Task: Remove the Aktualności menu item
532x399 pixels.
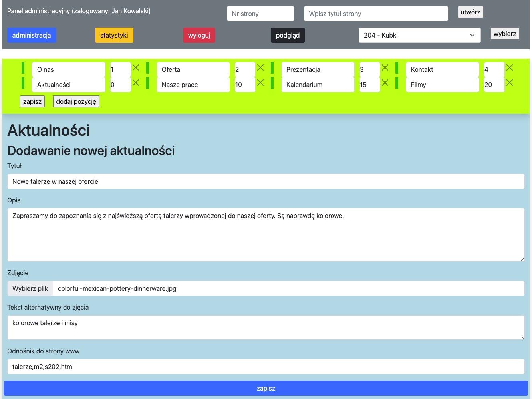Action: pyautogui.click(x=136, y=83)
